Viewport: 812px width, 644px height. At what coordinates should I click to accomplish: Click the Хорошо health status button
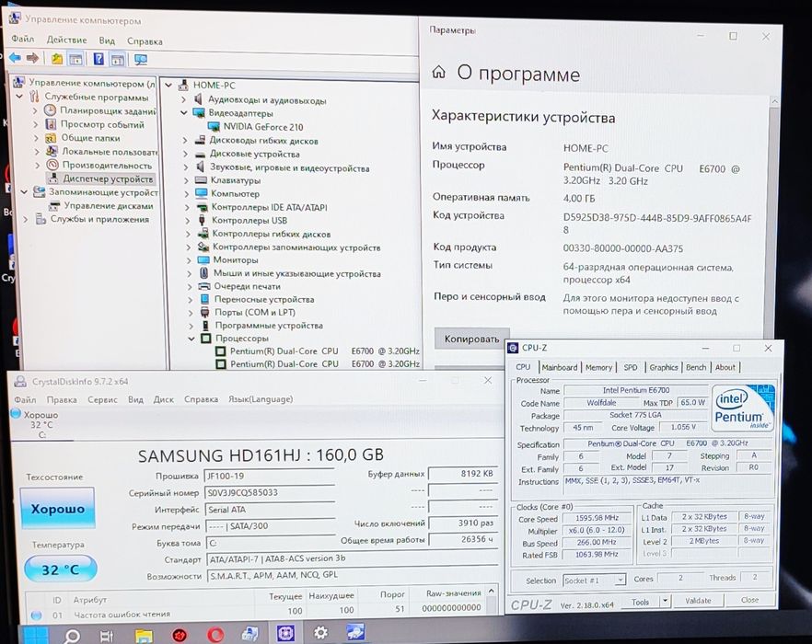click(57, 509)
